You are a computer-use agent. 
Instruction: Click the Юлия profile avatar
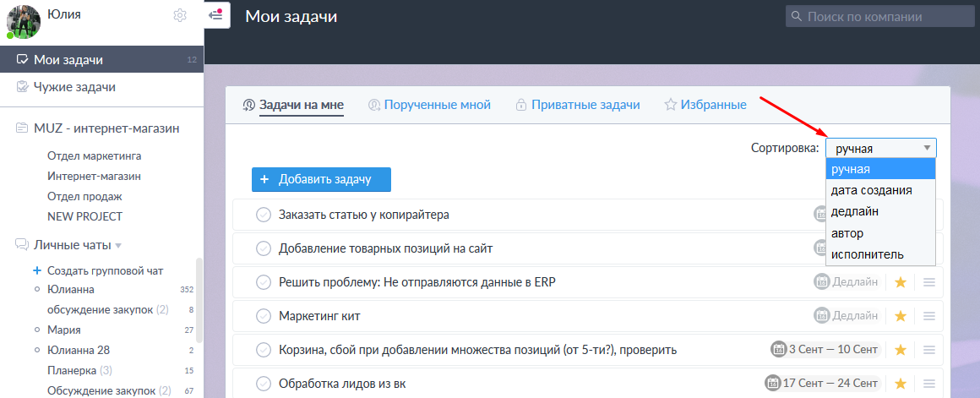pyautogui.click(x=24, y=20)
